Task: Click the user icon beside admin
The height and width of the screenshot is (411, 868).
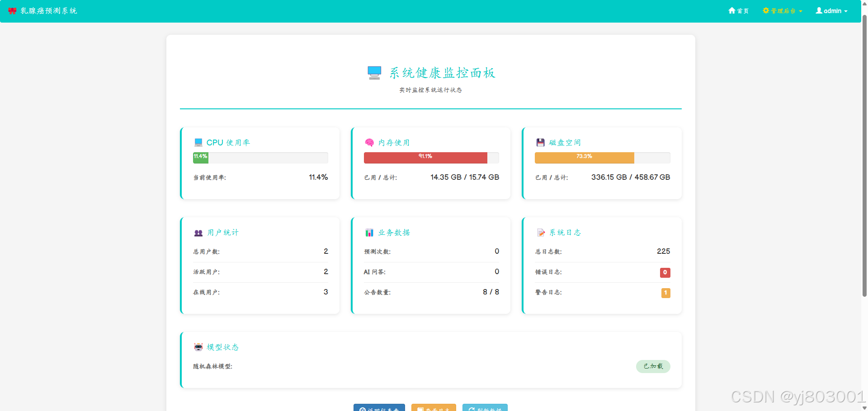Action: (819, 10)
